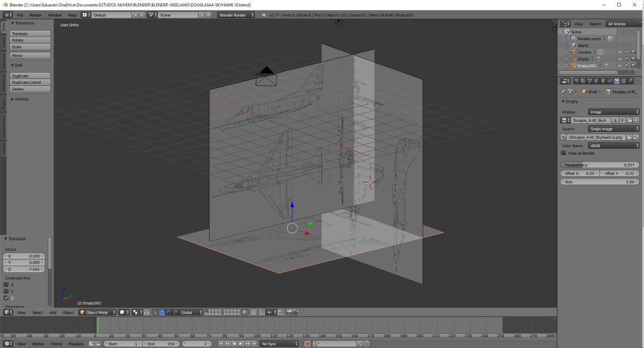Click the Duplicate Linked button

click(30, 82)
